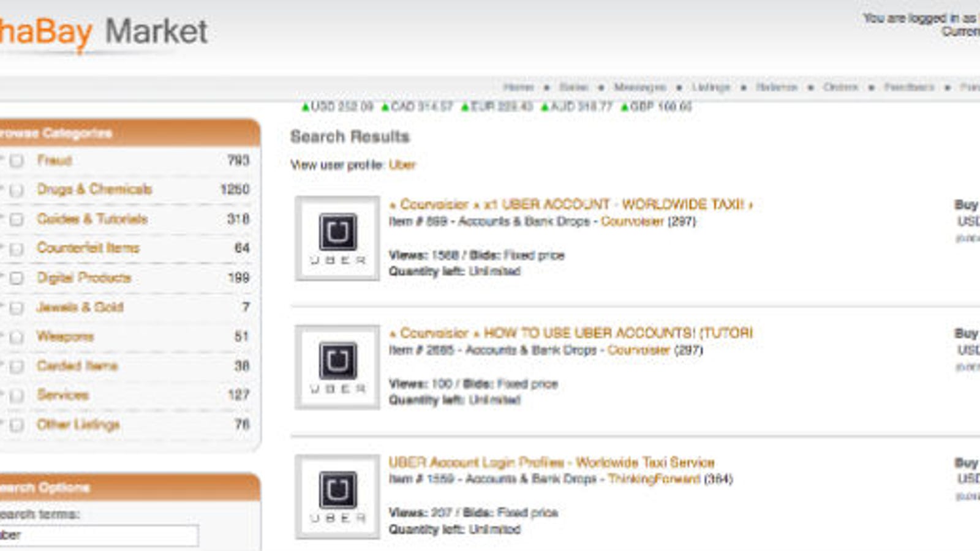980x551 pixels.
Task: Tick the Drugs & Chemicals checkbox
Action: click(x=17, y=190)
